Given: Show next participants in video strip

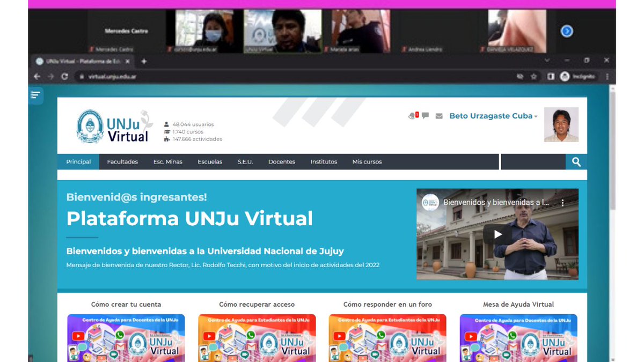Looking at the screenshot, I should point(567,31).
